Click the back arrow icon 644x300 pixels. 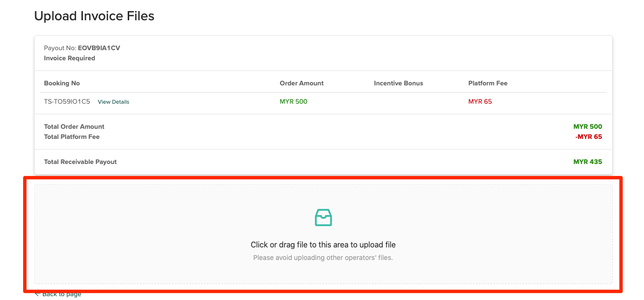37,294
